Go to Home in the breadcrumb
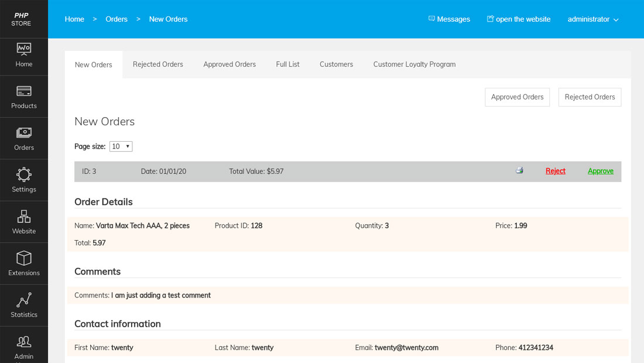This screenshot has height=363, width=644. click(74, 19)
